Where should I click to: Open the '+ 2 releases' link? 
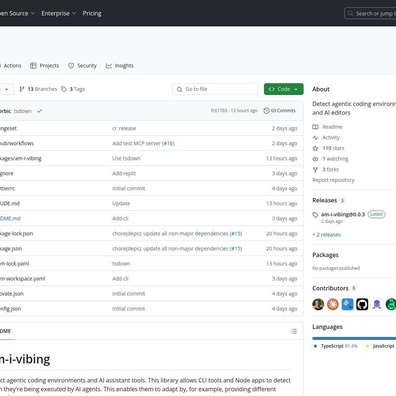[326, 235]
